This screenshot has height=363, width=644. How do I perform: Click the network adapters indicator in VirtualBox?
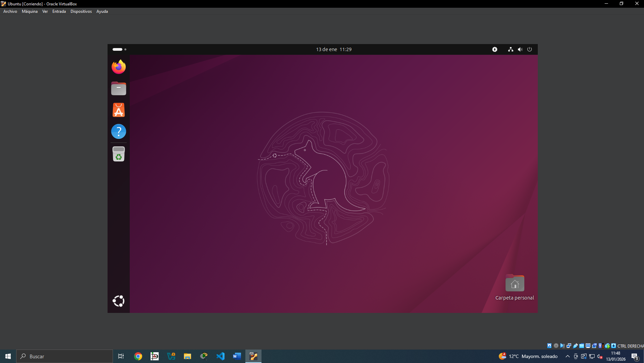pyautogui.click(x=569, y=346)
